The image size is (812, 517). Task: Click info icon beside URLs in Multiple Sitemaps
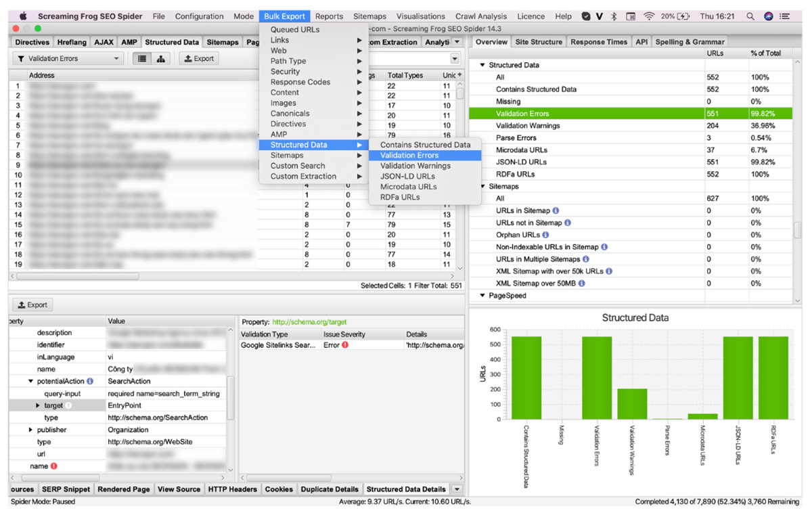pos(586,259)
